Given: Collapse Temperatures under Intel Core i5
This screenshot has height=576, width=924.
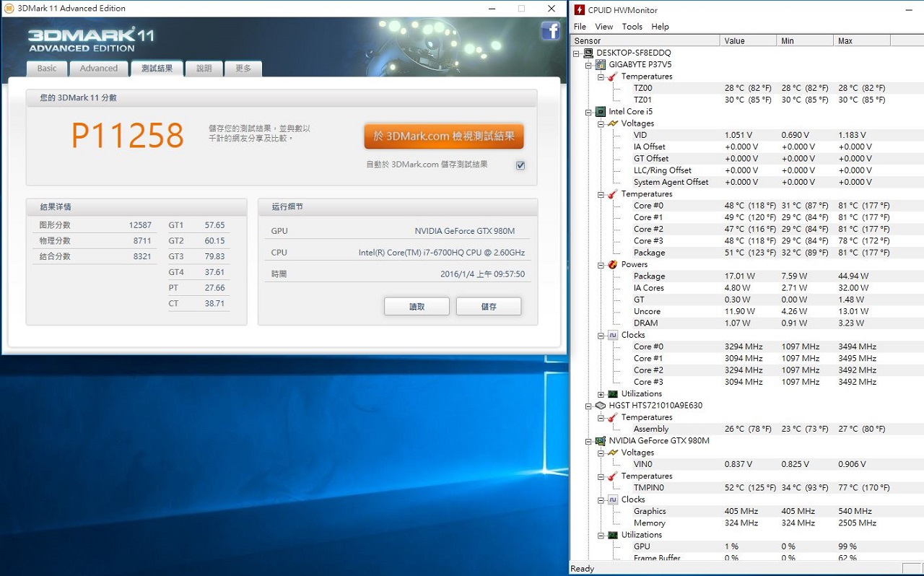Looking at the screenshot, I should point(601,194).
